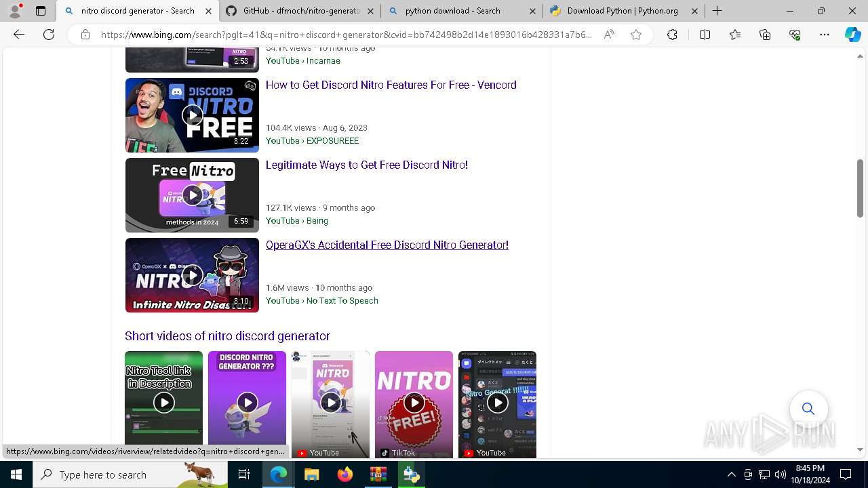Open Task View on the taskbar
This screenshot has width=868, height=488.
tap(244, 474)
